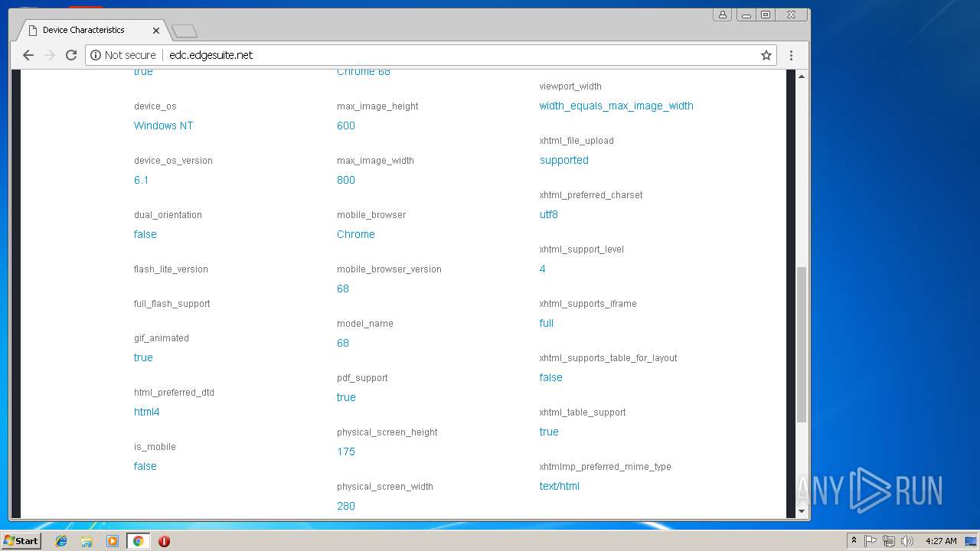Screen dimensions: 980x551
Task: Go back to the previous page
Action: pyautogui.click(x=28, y=55)
